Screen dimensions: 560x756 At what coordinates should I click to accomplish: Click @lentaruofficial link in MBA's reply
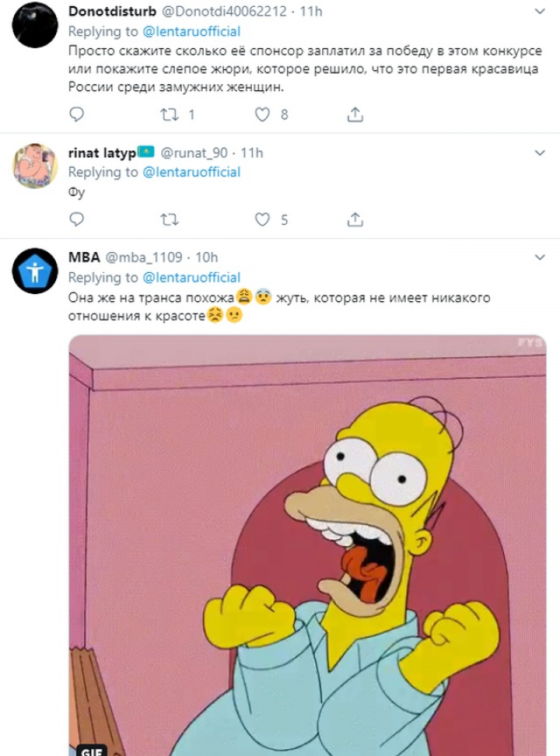191,278
